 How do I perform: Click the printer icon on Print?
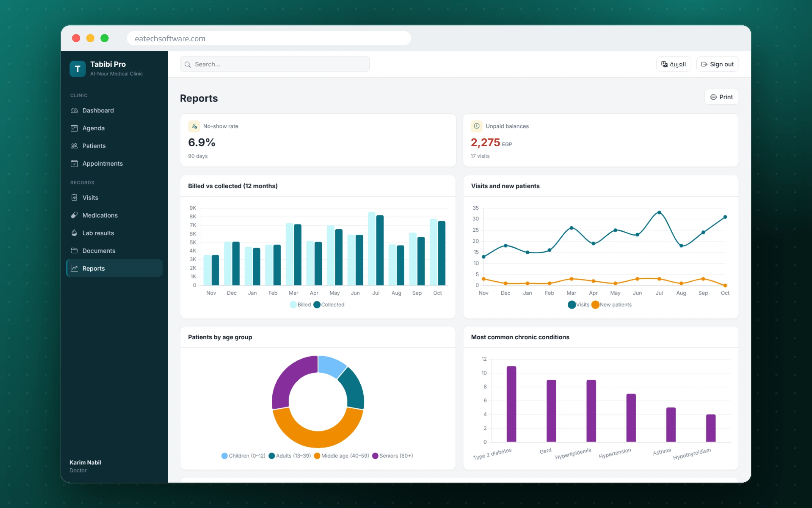tap(713, 97)
